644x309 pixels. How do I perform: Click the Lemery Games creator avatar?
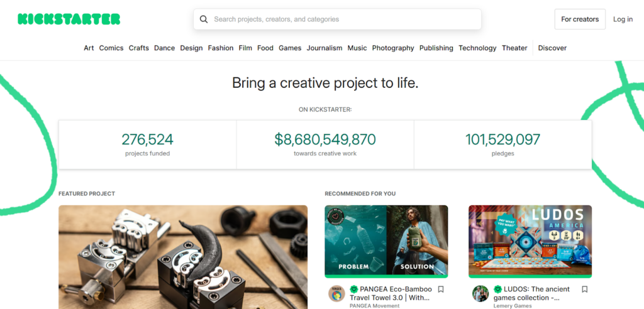click(480, 293)
